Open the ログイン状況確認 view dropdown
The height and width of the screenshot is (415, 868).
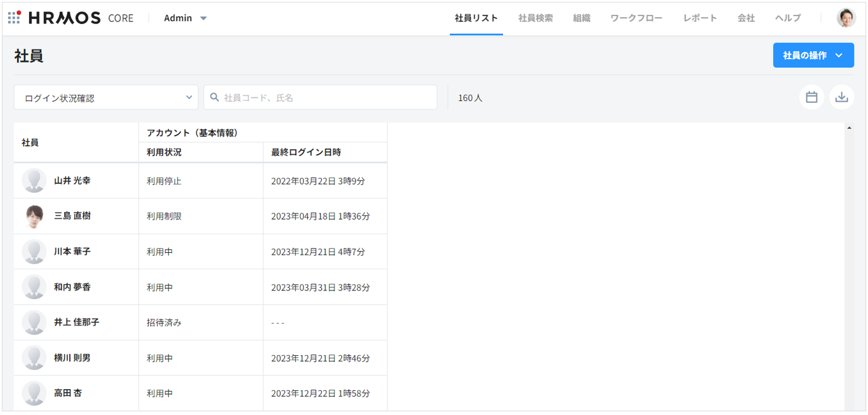[x=106, y=97]
